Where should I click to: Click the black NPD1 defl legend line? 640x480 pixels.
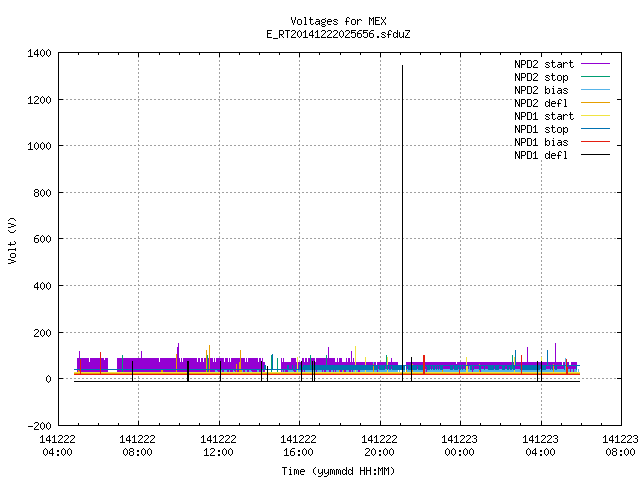[x=596, y=155]
